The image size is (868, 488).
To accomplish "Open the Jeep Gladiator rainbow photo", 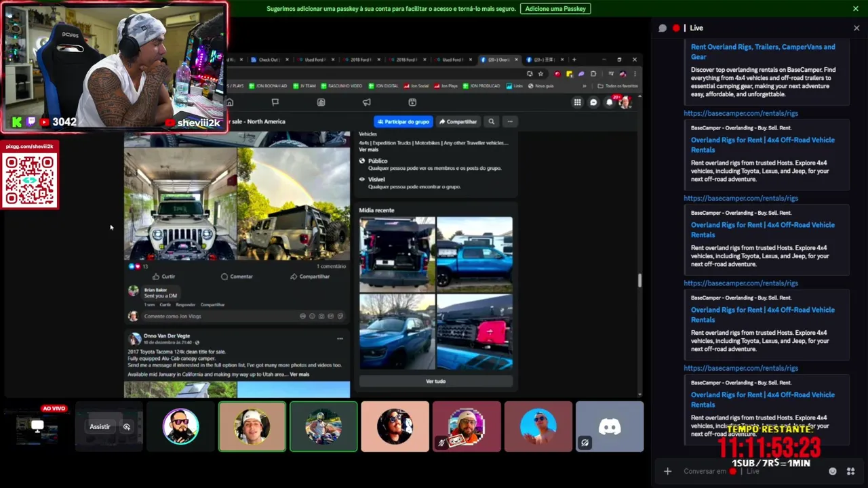I will pos(294,204).
